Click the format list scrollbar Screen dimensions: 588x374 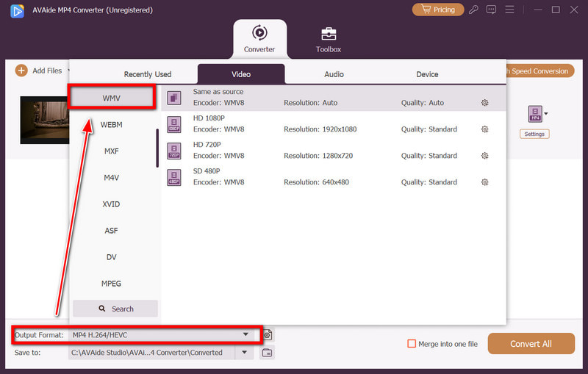157,148
